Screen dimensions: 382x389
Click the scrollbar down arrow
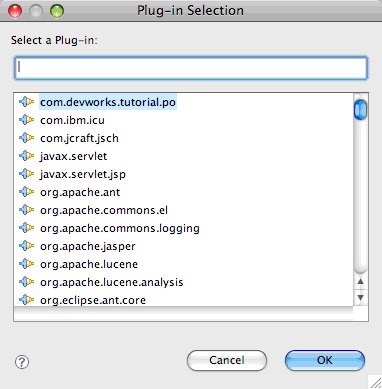pyautogui.click(x=360, y=297)
